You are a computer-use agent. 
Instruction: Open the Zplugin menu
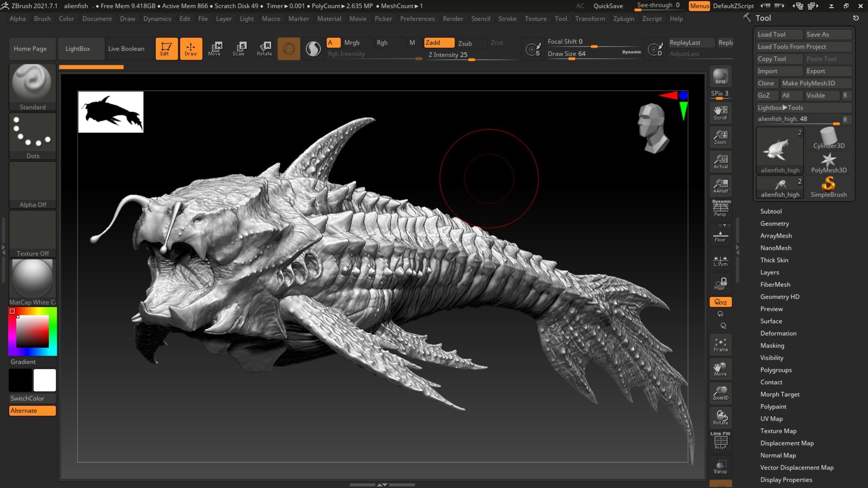pyautogui.click(x=624, y=19)
